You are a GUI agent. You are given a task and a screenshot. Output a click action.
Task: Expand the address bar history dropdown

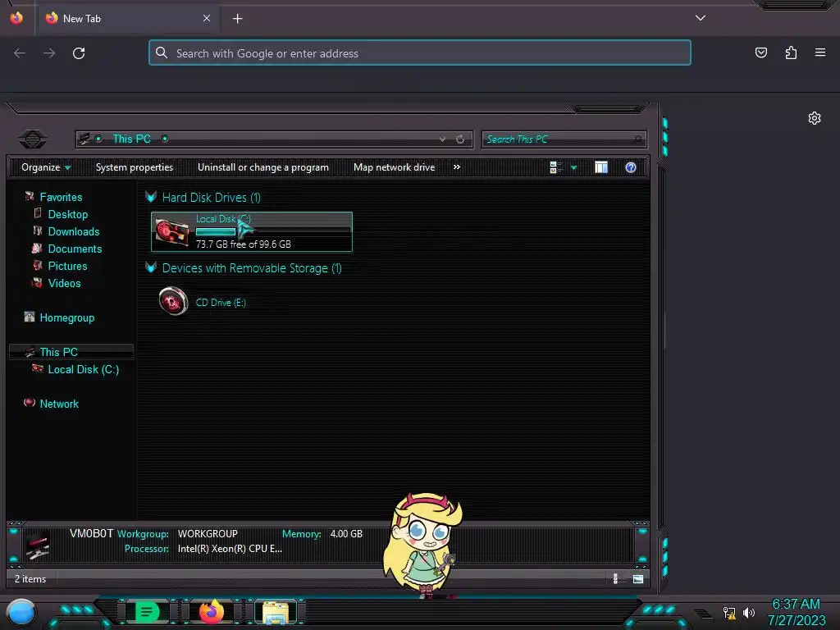[x=442, y=139]
